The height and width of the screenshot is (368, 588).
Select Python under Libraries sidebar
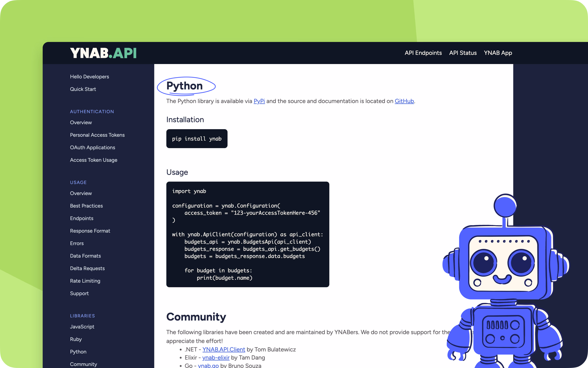(x=78, y=352)
